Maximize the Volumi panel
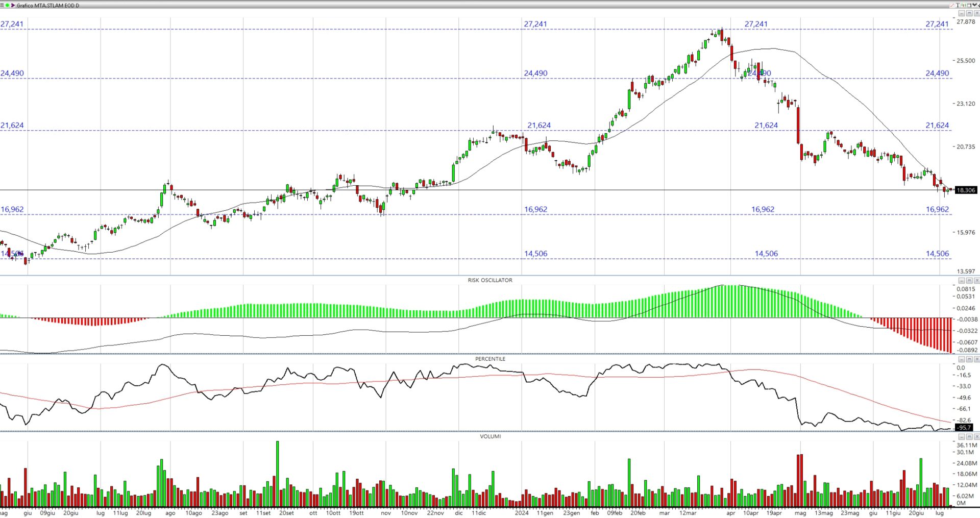 tap(969, 437)
